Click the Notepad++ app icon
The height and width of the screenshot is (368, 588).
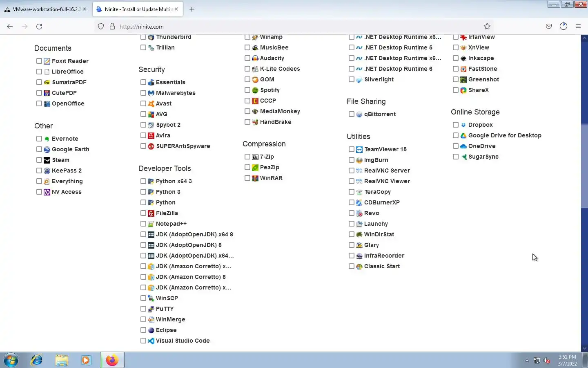151,224
